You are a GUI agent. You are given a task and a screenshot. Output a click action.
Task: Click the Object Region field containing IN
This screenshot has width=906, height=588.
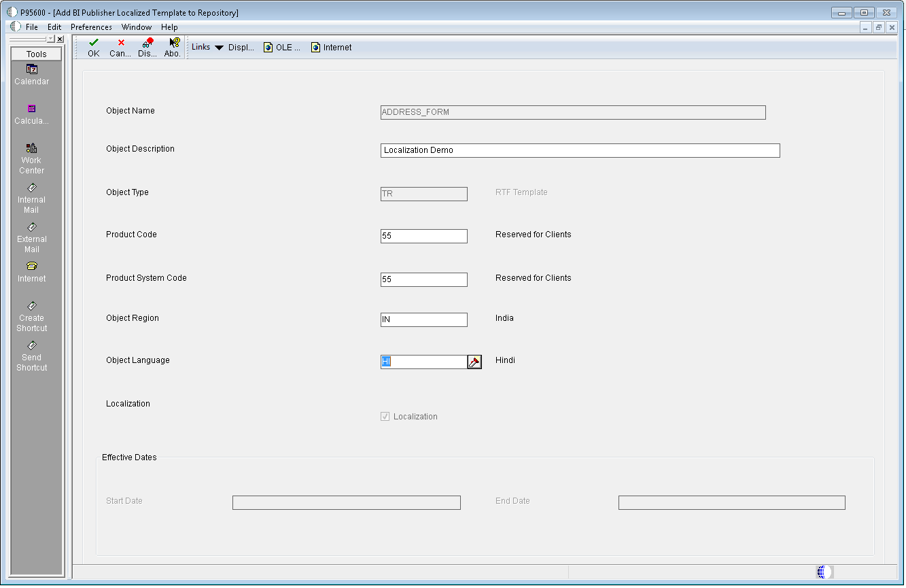[x=424, y=319]
